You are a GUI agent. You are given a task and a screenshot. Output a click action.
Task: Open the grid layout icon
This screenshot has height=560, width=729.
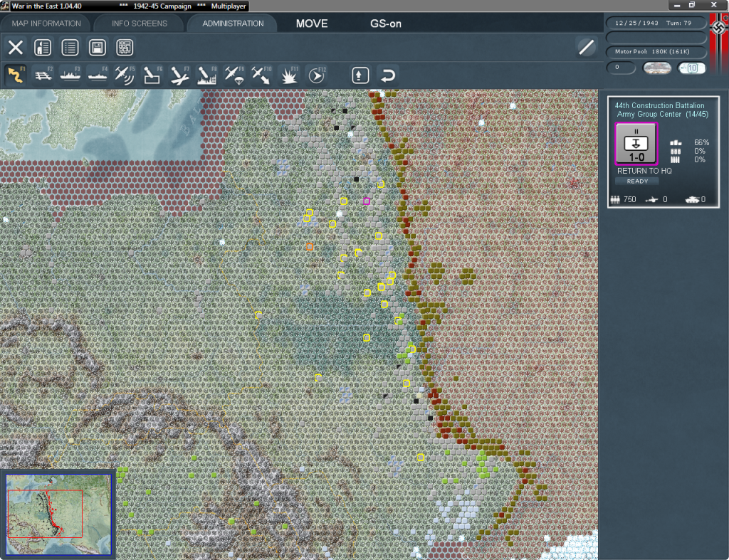125,48
